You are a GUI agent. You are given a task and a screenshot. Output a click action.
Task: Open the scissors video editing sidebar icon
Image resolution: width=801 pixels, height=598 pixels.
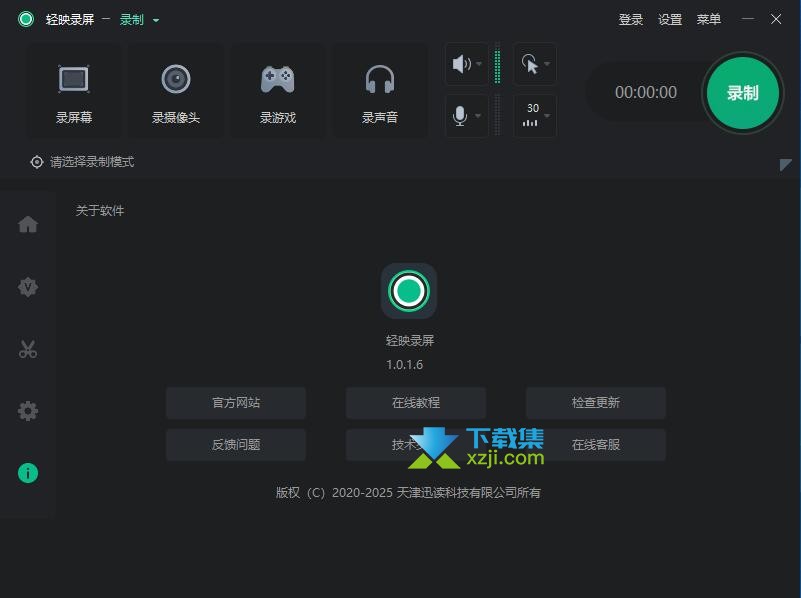28,349
